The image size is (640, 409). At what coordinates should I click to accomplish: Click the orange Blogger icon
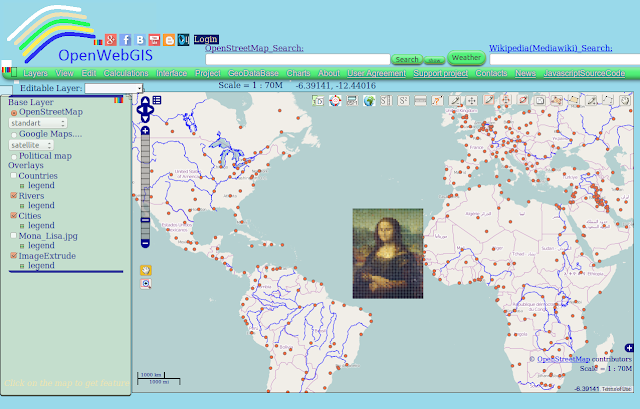(169, 40)
